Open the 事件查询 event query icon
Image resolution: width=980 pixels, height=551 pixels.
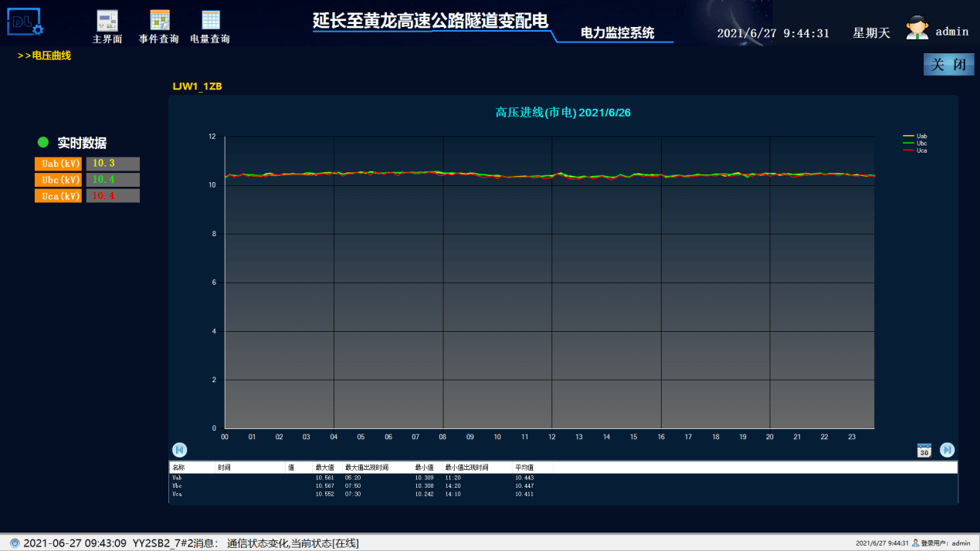pos(160,20)
